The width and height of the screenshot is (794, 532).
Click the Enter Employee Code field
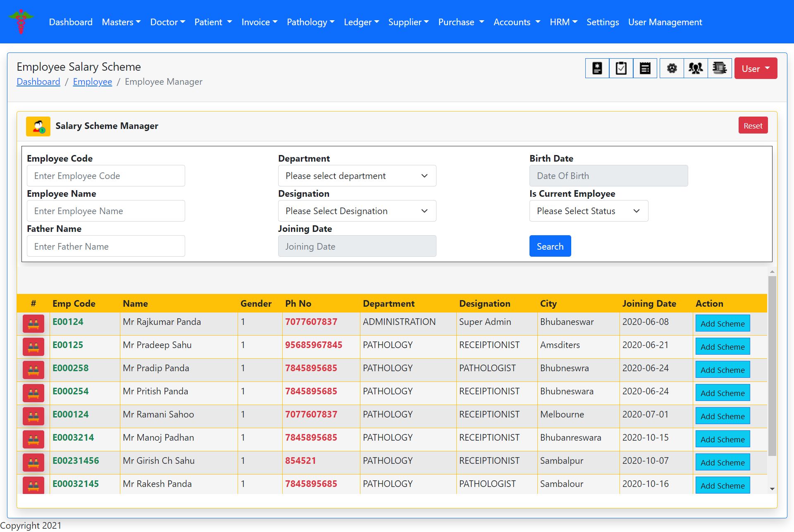point(106,176)
